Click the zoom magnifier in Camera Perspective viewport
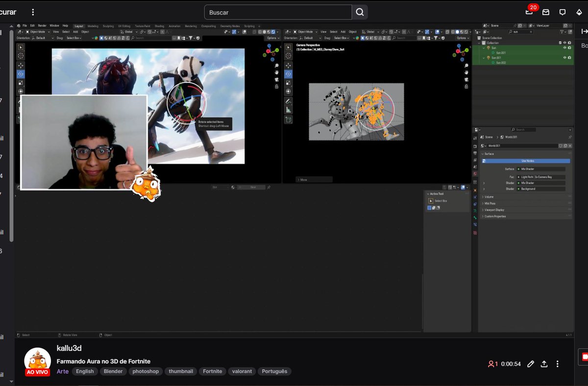The height and width of the screenshot is (386, 588). click(466, 66)
